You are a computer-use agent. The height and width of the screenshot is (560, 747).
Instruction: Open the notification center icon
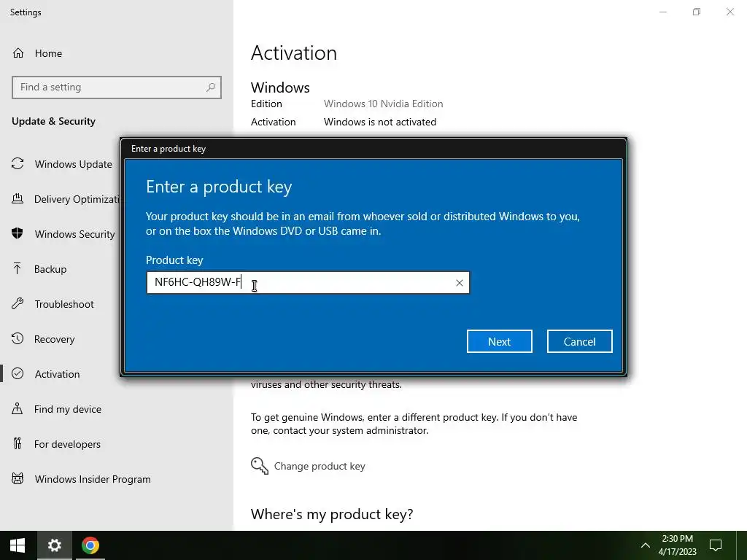tap(716, 545)
